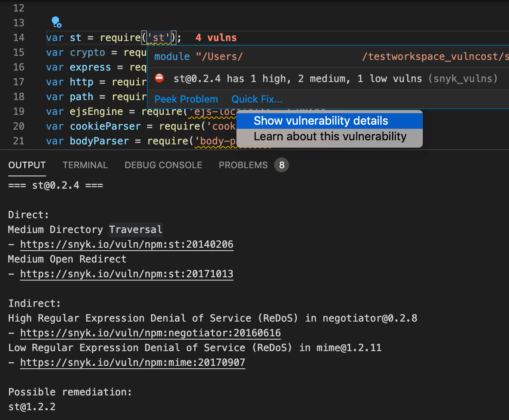Viewport: 509px width, 420px height.
Task: Click the 'crypto' variable on line 15
Action: click(x=87, y=52)
